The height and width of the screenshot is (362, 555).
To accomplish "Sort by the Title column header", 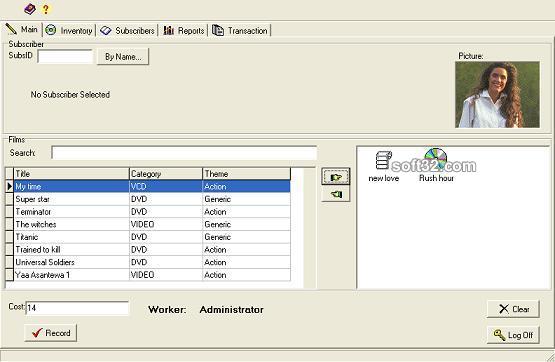I will pos(71,174).
